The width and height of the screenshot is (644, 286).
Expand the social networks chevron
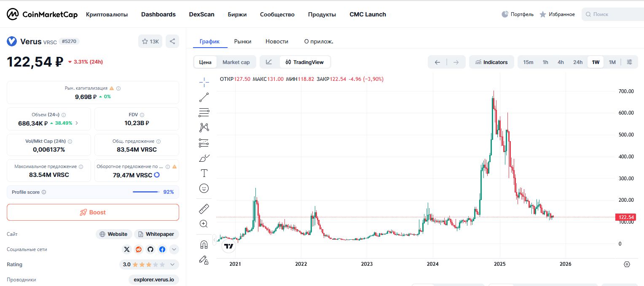click(x=174, y=249)
